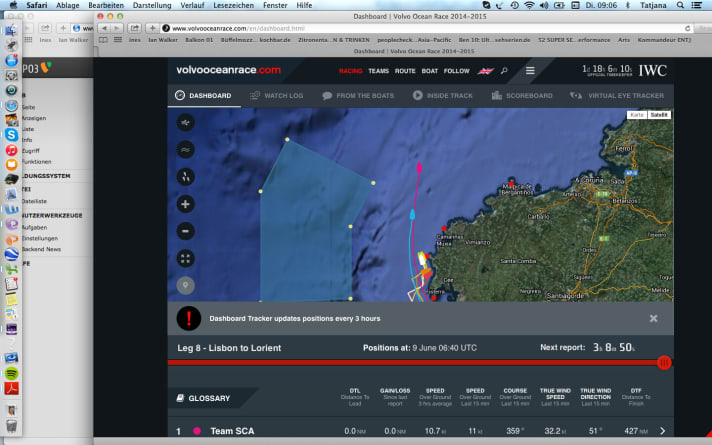Open the Dashboard tab

coord(204,95)
